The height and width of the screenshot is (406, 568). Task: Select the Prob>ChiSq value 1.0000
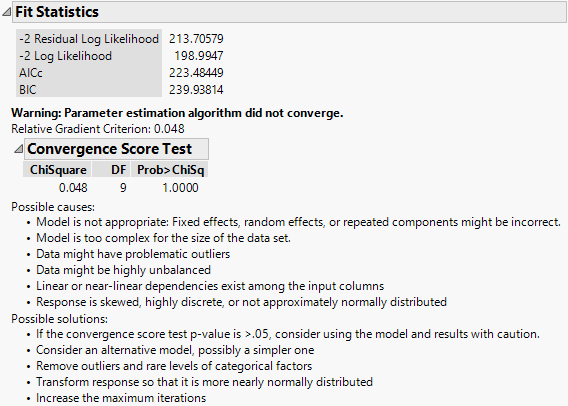(x=180, y=188)
